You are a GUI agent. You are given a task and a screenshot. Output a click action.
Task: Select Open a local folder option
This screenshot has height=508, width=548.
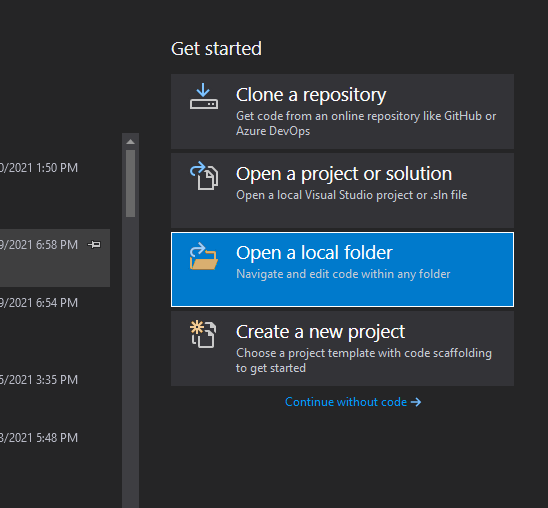(x=342, y=269)
